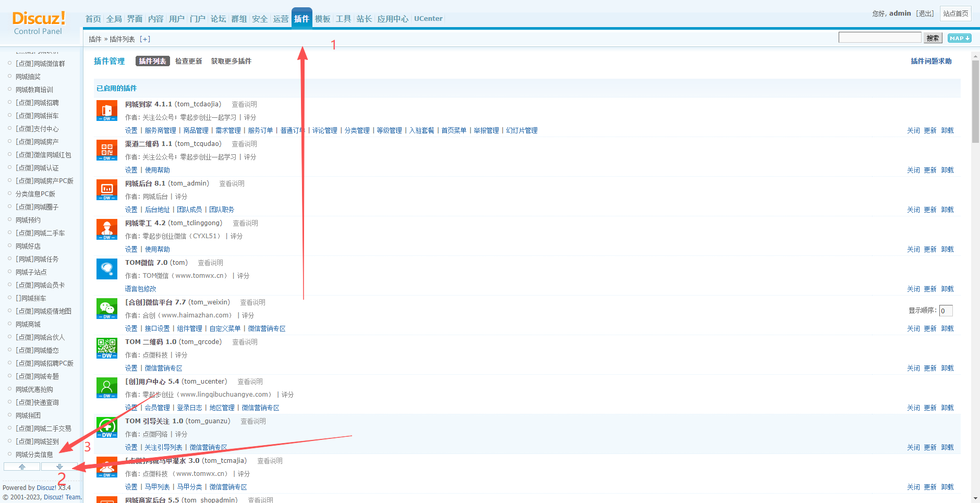This screenshot has width=980, height=503.
Task: Click the 同城零工 plugin icon
Action: coord(106,229)
